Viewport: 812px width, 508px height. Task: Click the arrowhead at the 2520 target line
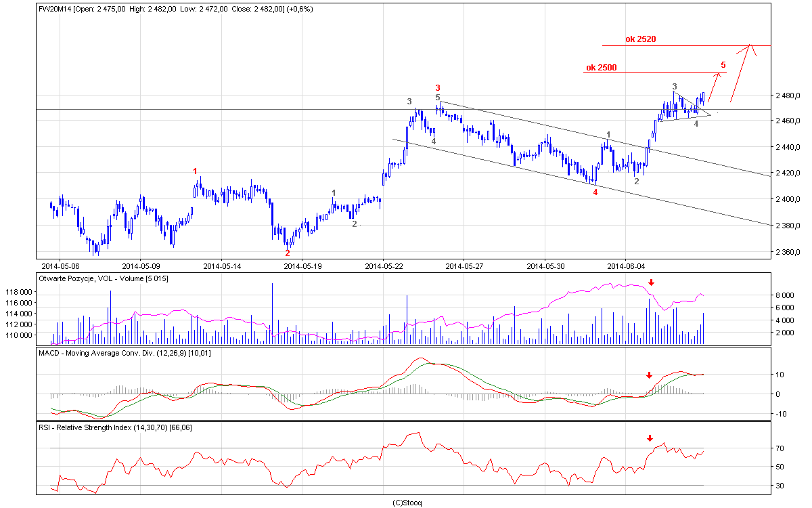(x=750, y=47)
